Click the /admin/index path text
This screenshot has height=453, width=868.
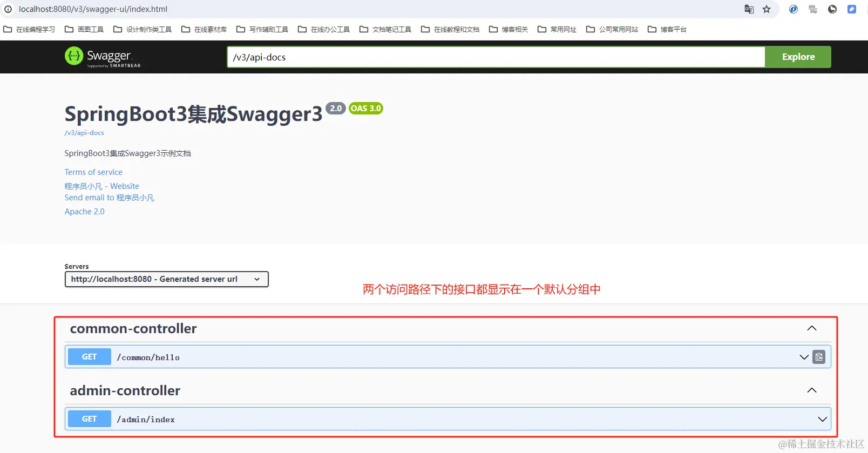(146, 420)
